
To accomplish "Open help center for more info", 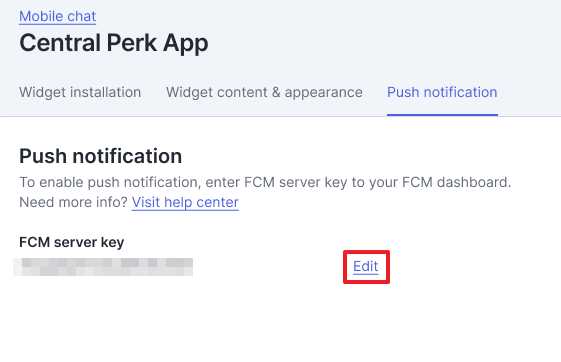I will [185, 202].
